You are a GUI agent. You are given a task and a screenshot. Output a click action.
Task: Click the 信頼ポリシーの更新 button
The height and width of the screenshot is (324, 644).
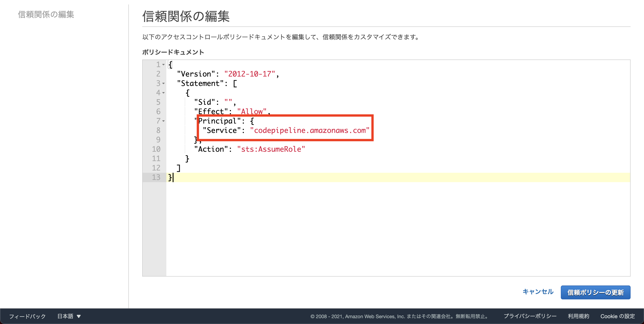[x=595, y=292]
